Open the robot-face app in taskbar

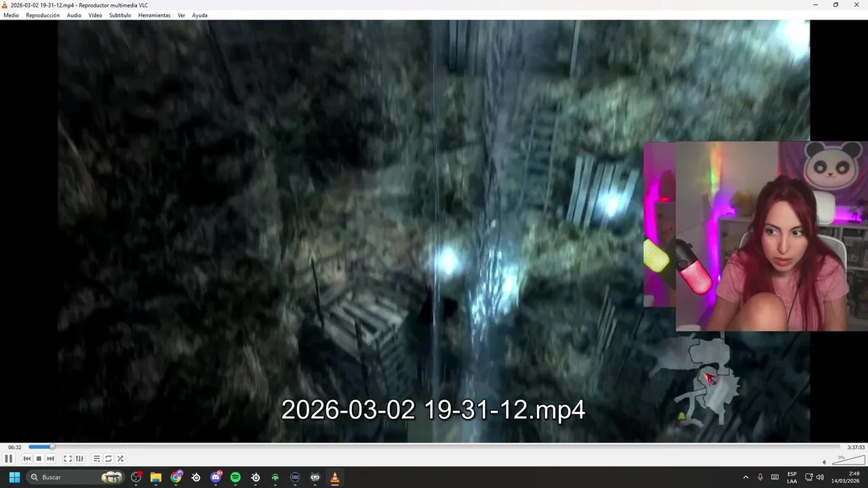315,477
